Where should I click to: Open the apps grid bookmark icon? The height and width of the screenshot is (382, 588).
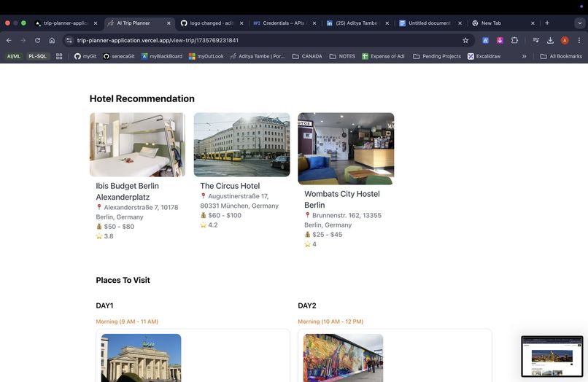tap(59, 56)
